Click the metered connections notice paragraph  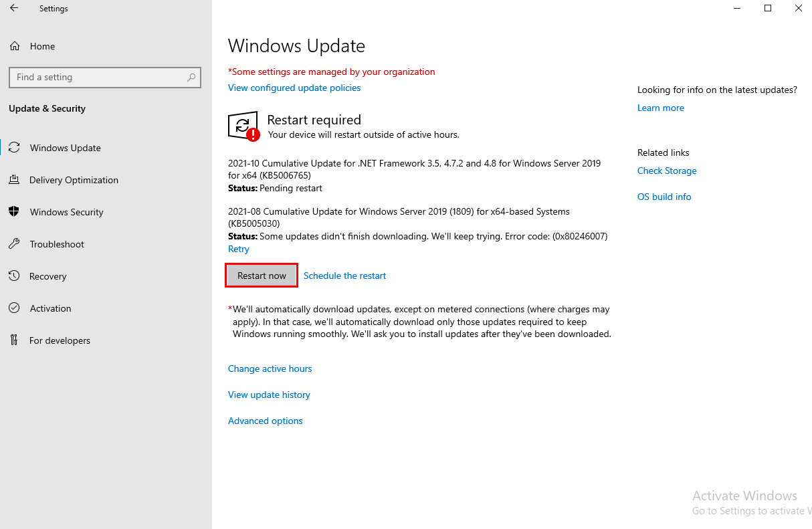pyautogui.click(x=419, y=322)
